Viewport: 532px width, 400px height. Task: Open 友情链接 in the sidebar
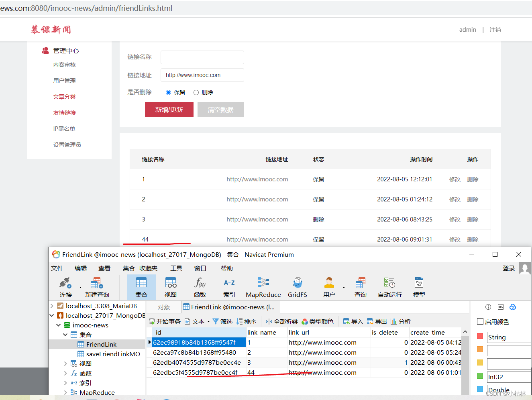click(64, 113)
